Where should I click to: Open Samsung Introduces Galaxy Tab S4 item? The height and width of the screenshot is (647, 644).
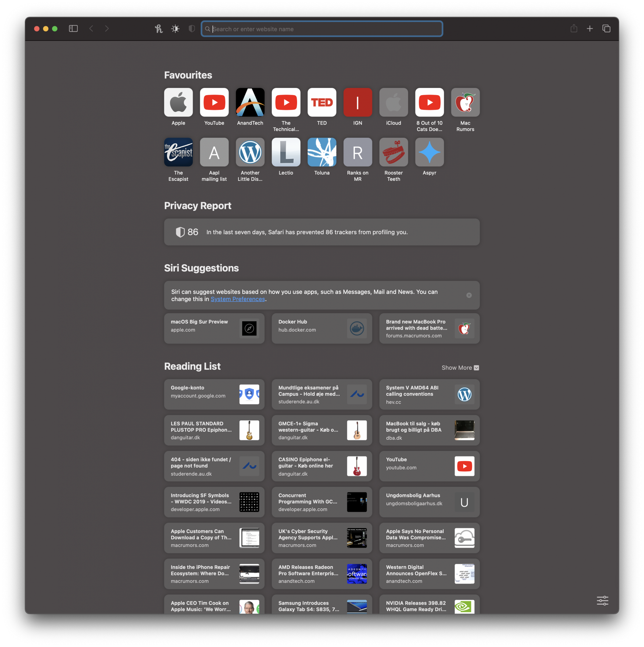click(322, 604)
